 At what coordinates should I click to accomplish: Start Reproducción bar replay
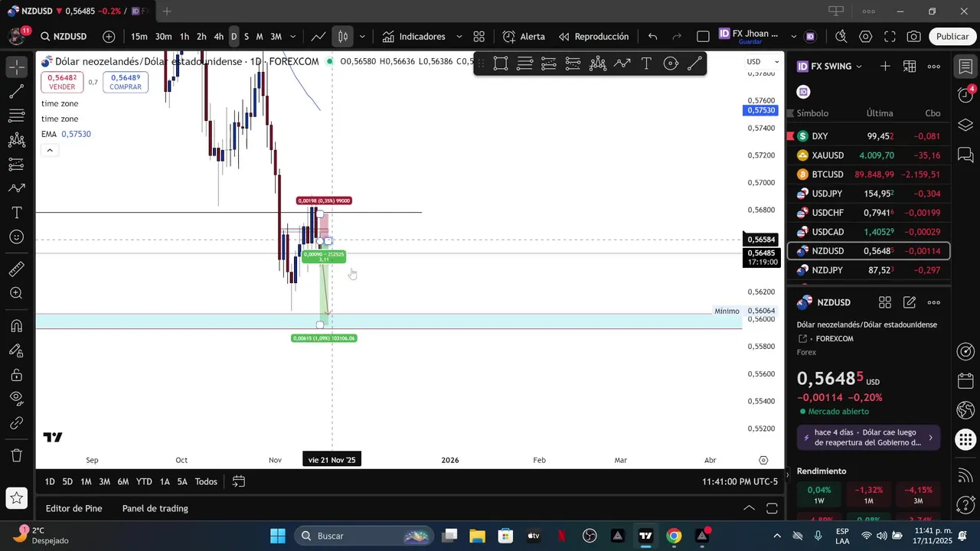pos(594,37)
